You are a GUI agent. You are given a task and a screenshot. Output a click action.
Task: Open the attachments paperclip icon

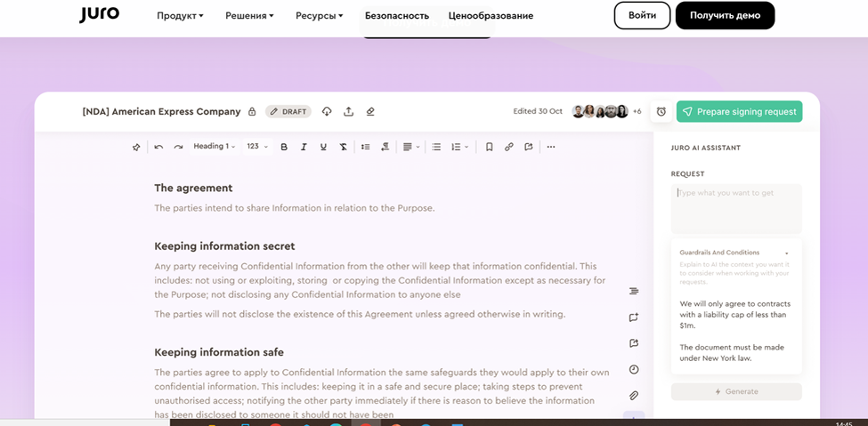[634, 396]
